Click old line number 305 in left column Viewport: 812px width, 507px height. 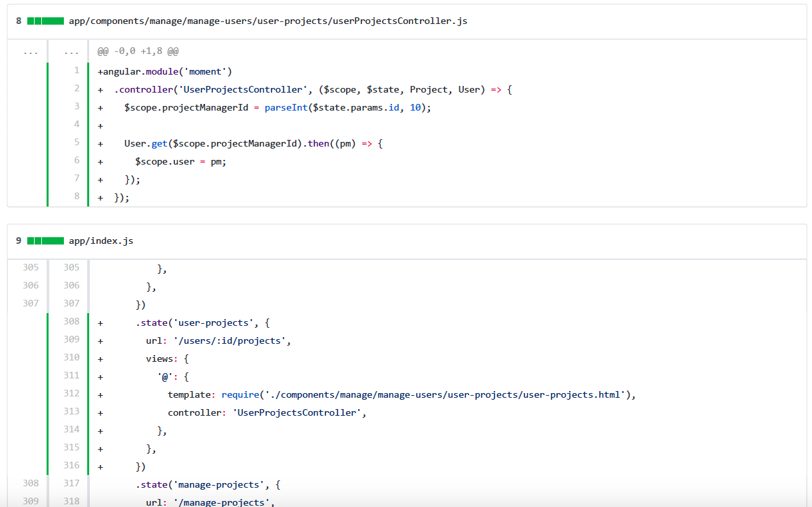[31, 268]
